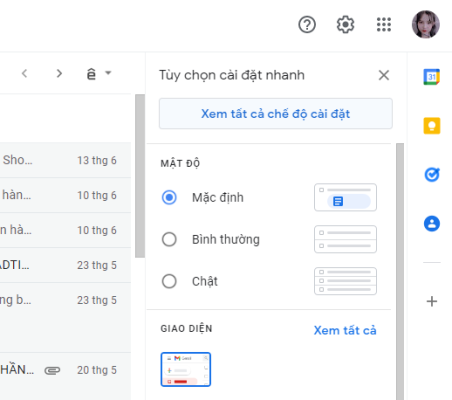Click the quick settings panel scrollbar
The height and width of the screenshot is (400, 452).
[400, 271]
